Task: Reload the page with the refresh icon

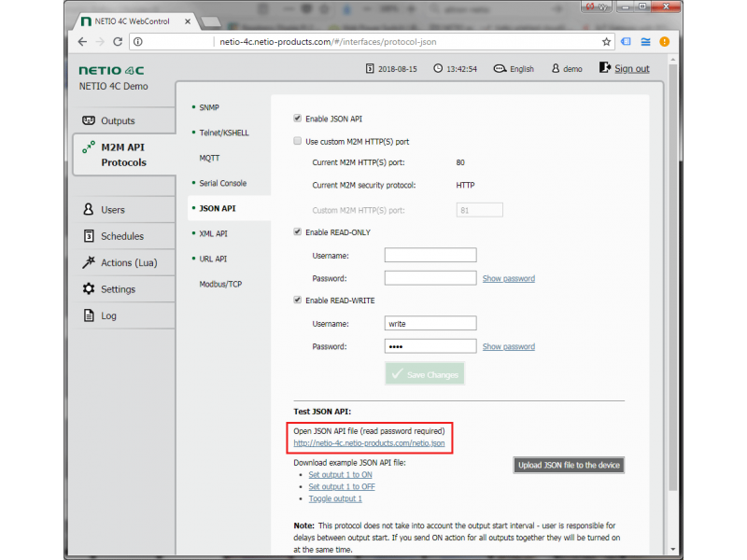Action: tap(118, 42)
